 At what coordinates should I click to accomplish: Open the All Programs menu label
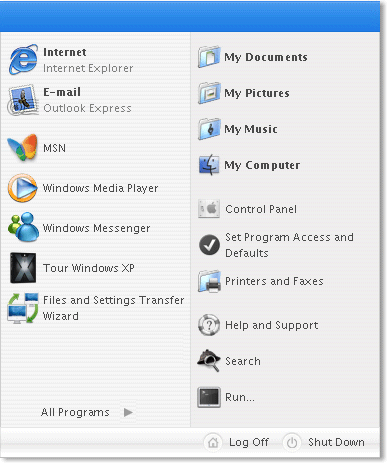pyautogui.click(x=75, y=412)
